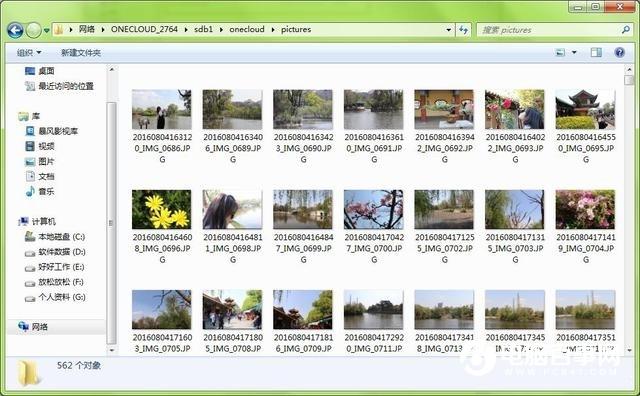Image resolution: width=640 pixels, height=396 pixels.
Task: Select pink flowers thumbnail IMG_0704.JPG
Action: pyautogui.click(x=585, y=209)
